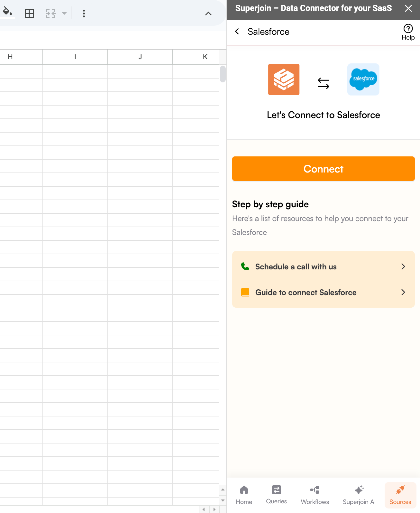Open Schedule a call with us
Screen dimensions: 420x513
point(323,266)
